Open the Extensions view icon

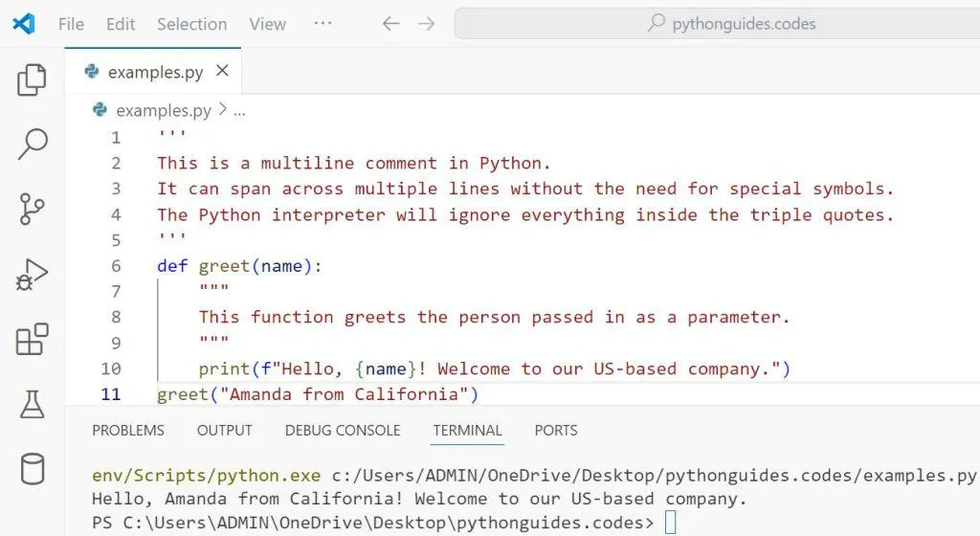click(32, 340)
